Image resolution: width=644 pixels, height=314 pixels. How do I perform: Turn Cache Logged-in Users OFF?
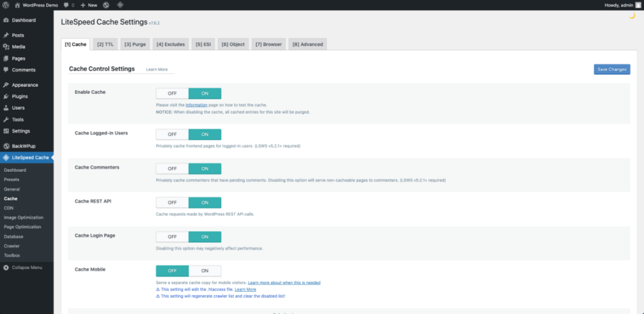(172, 134)
